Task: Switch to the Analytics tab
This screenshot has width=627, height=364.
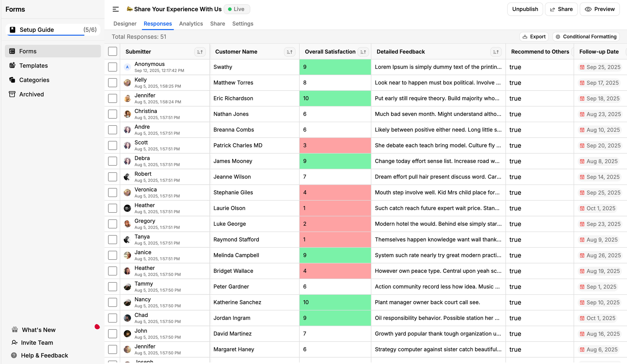Action: click(191, 24)
